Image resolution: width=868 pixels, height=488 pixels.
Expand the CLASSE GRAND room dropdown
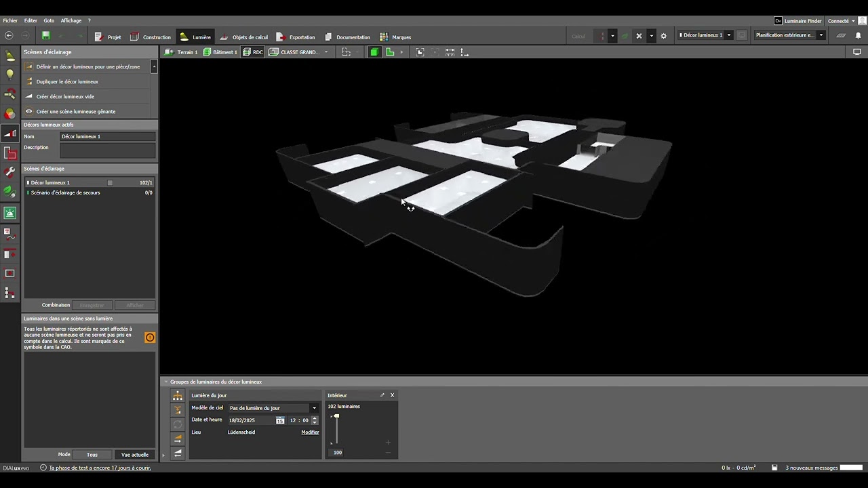(x=326, y=52)
